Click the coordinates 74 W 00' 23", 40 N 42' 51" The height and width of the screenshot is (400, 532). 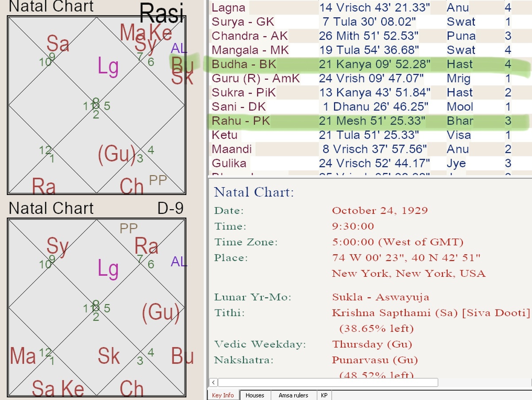coord(406,258)
